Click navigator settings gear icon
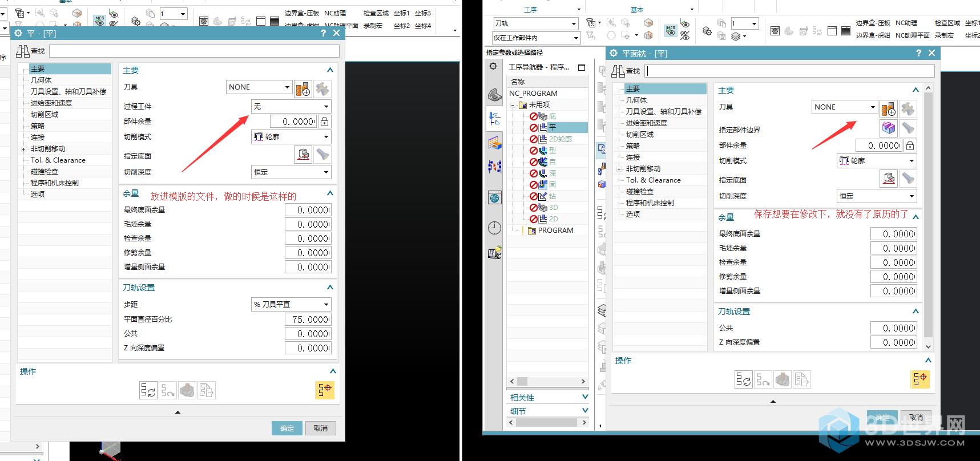980x461 pixels. click(x=493, y=67)
